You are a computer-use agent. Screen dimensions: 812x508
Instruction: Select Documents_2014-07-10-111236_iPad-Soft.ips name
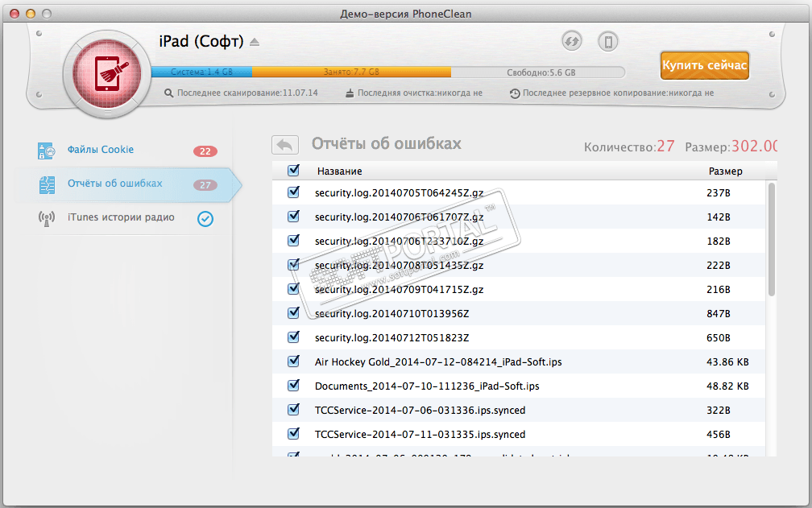click(x=427, y=386)
